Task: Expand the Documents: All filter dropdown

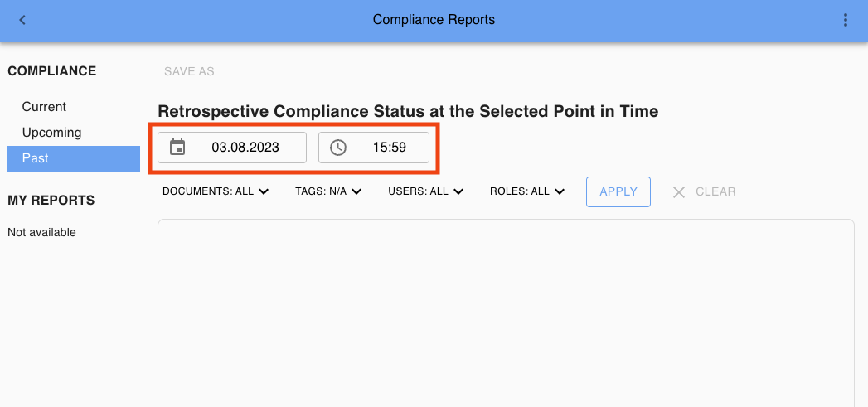Action: point(216,191)
